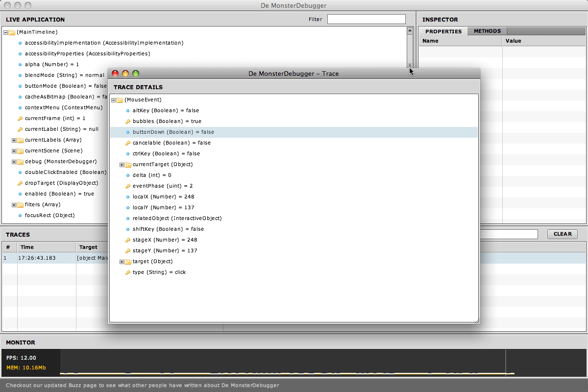The image size is (588, 392).
Task: Click the MainTimeline folder icon
Action: coord(12,32)
